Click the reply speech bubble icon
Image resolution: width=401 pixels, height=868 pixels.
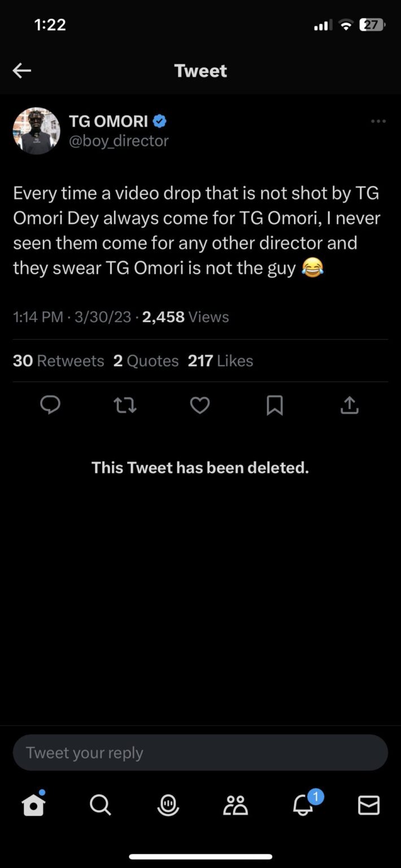(x=50, y=405)
